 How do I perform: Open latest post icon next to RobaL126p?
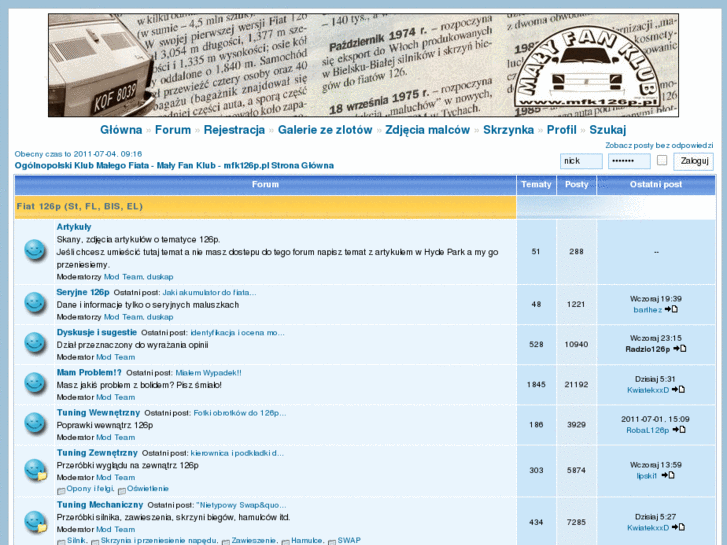click(679, 430)
